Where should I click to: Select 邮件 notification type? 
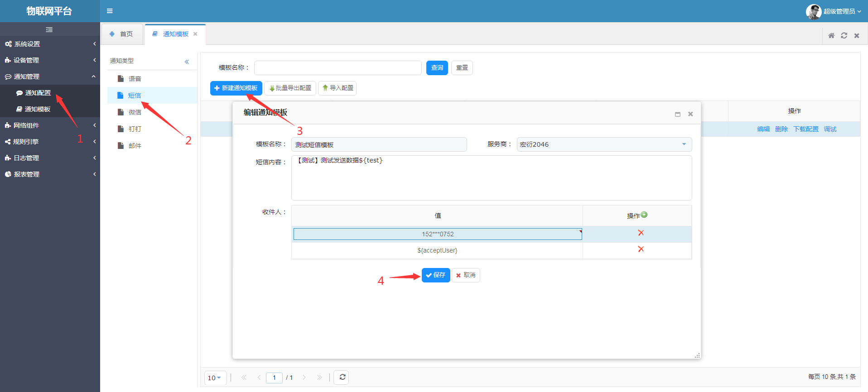click(135, 146)
